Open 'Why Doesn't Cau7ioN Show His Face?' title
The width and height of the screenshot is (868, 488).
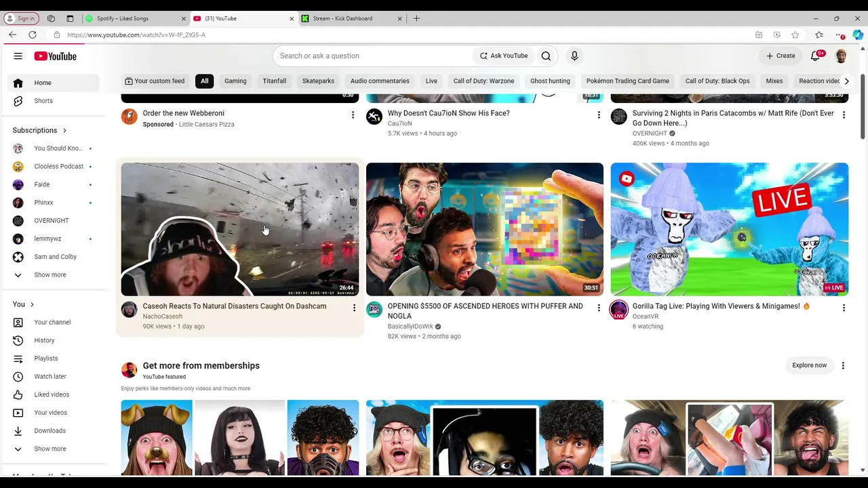(x=448, y=113)
